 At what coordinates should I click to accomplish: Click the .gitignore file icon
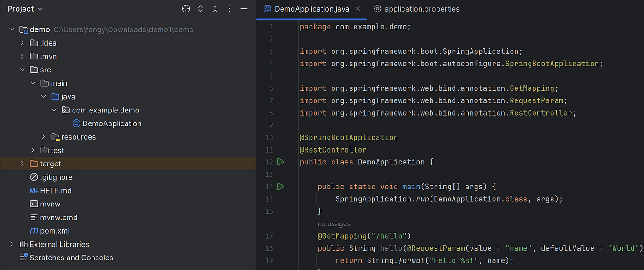34,177
